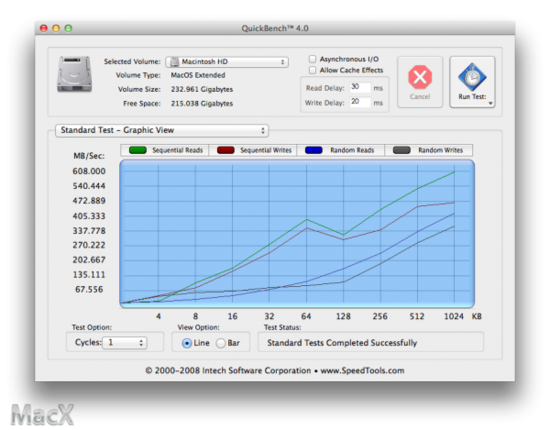Click the Write Delay input field
550x430 pixels.
tap(360, 102)
